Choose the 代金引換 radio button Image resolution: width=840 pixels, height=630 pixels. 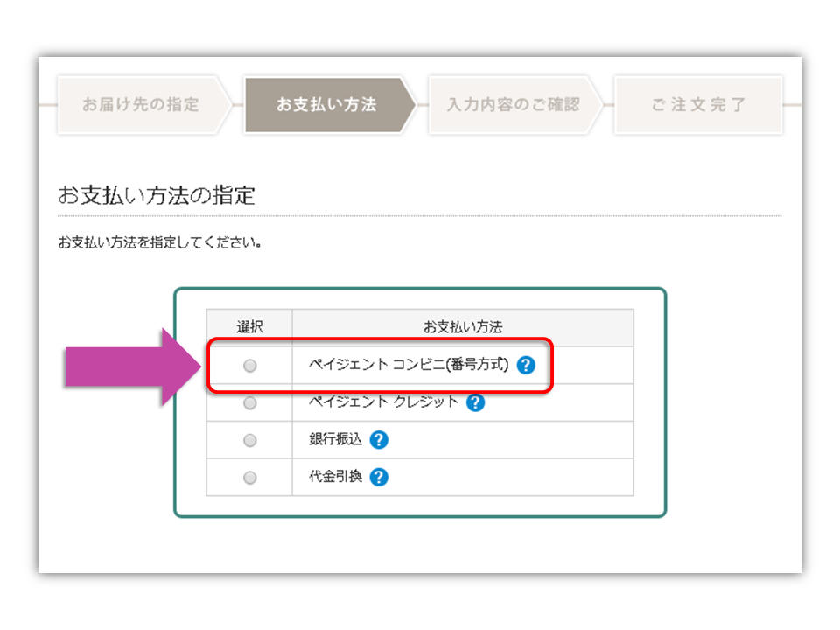(249, 478)
